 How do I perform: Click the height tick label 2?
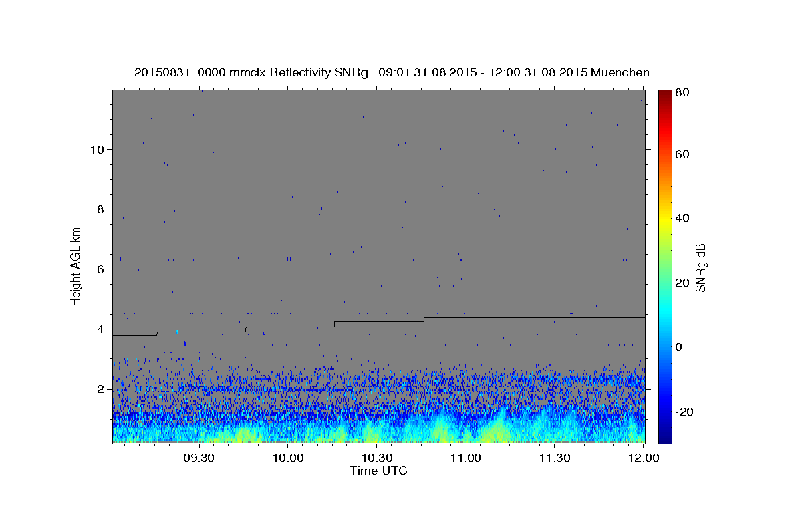(99, 388)
